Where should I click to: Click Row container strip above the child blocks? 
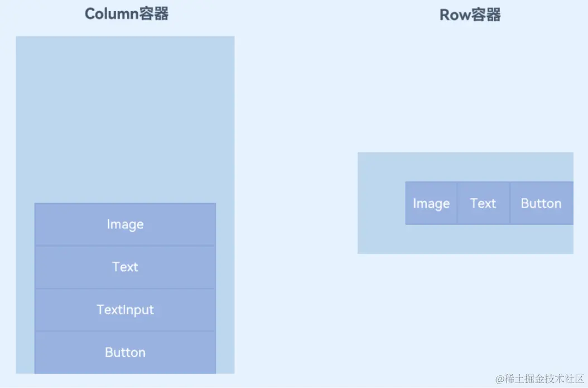[x=465, y=167]
